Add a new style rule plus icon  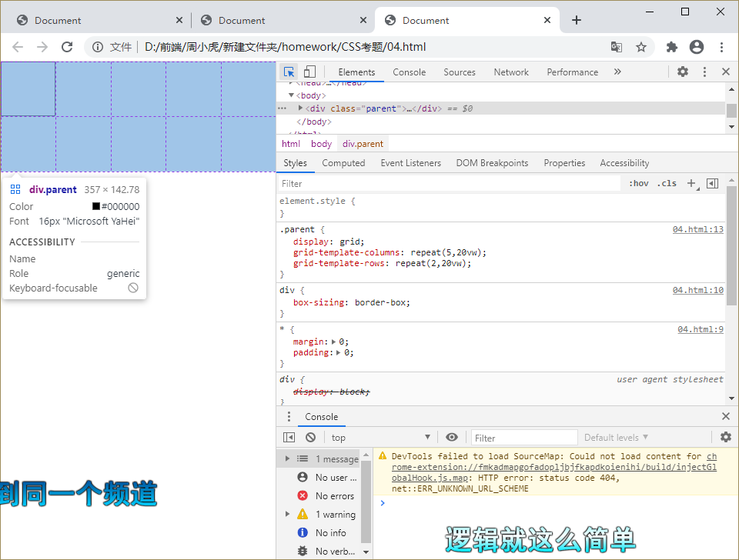coord(692,183)
